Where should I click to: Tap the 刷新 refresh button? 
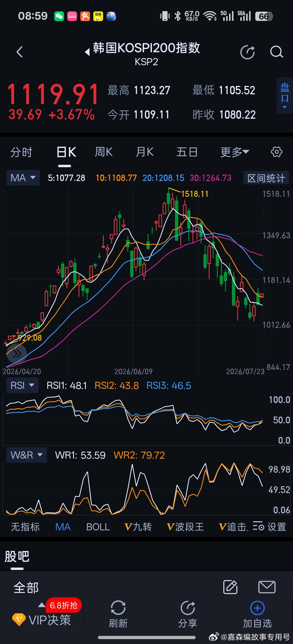pos(118,614)
